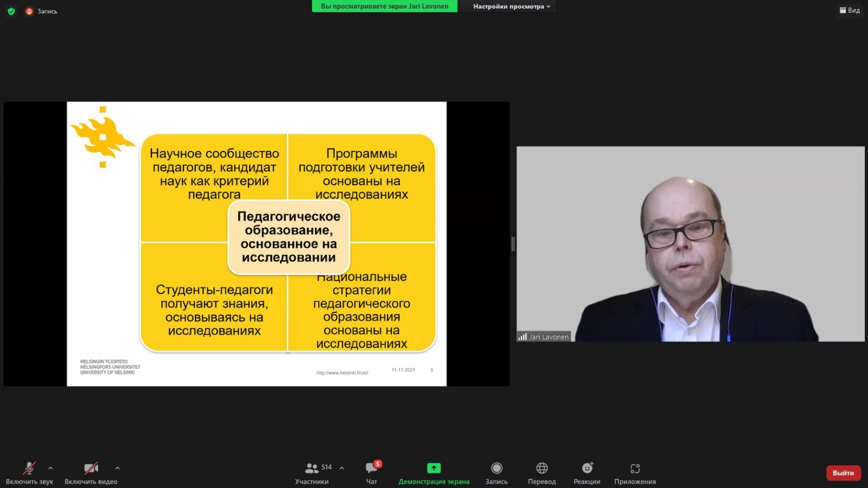Viewport: 868px width, 488px height.
Task: Click the red Выйти leave button
Action: 843,473
